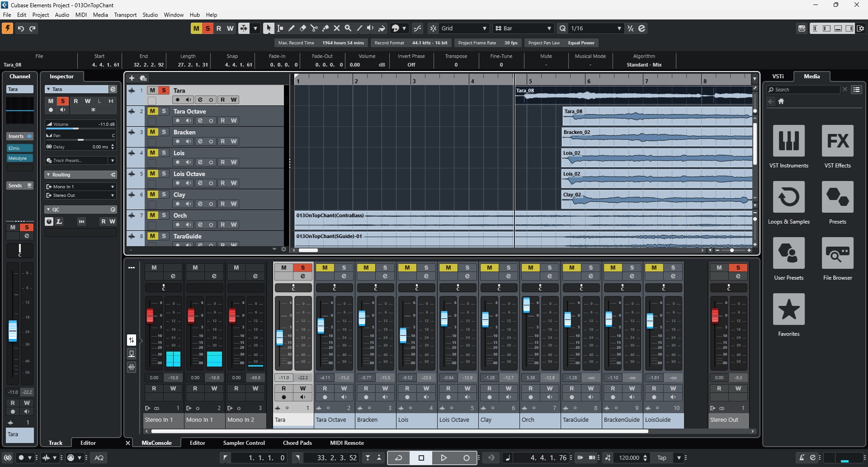Select the Line tool
The image size is (868, 467).
tap(359, 29)
